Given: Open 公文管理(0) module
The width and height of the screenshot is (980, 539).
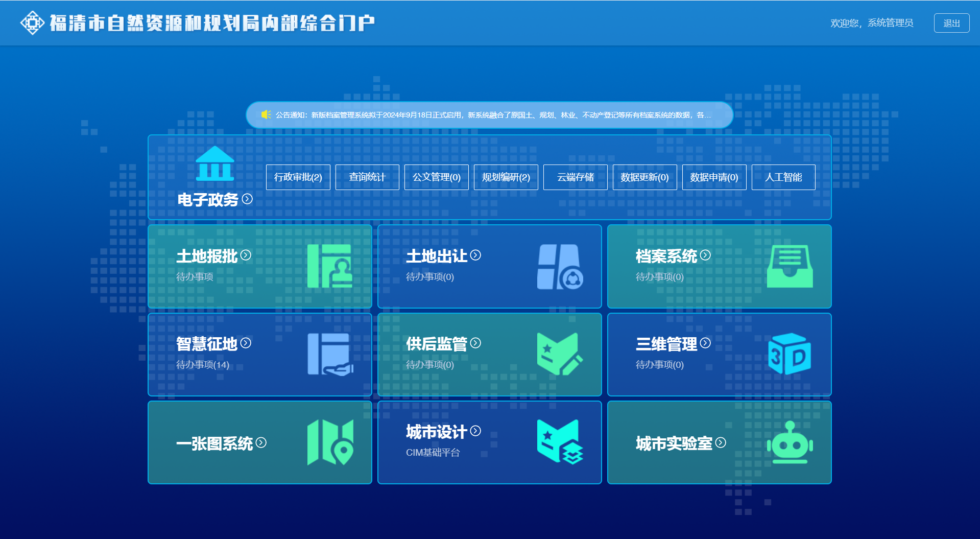Looking at the screenshot, I should (437, 177).
